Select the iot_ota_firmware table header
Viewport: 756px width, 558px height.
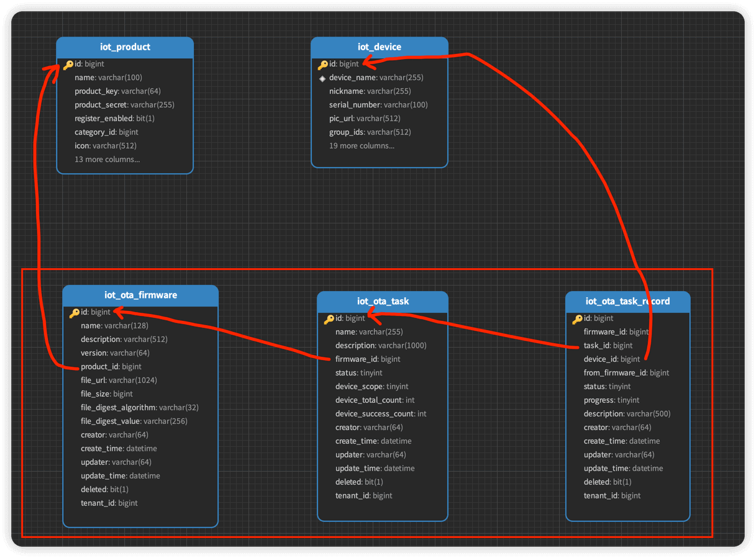[140, 295]
